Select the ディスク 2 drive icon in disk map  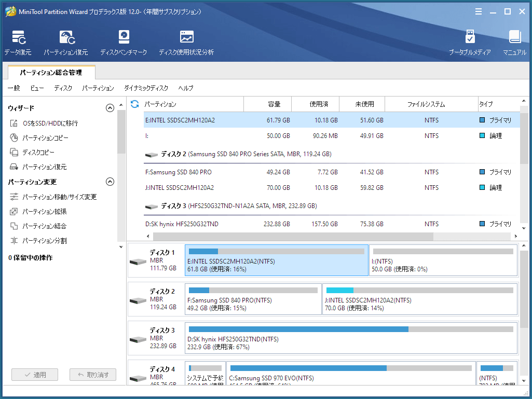tap(138, 300)
